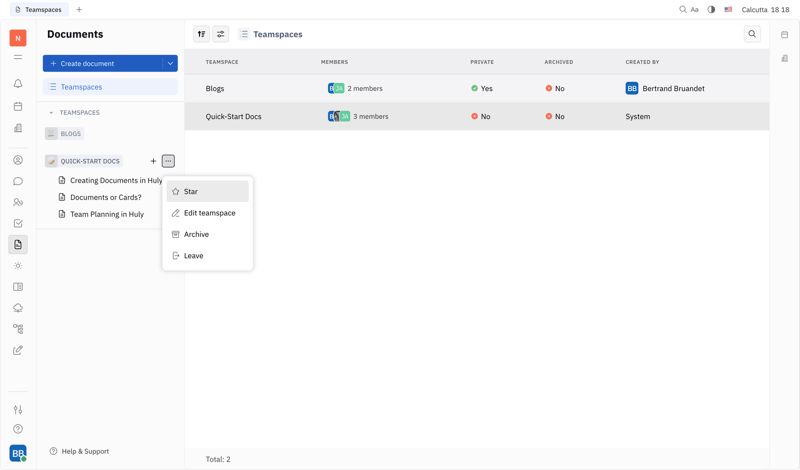Add a new tab with plus
Viewport: 800px width, 470px height.
pos(79,10)
